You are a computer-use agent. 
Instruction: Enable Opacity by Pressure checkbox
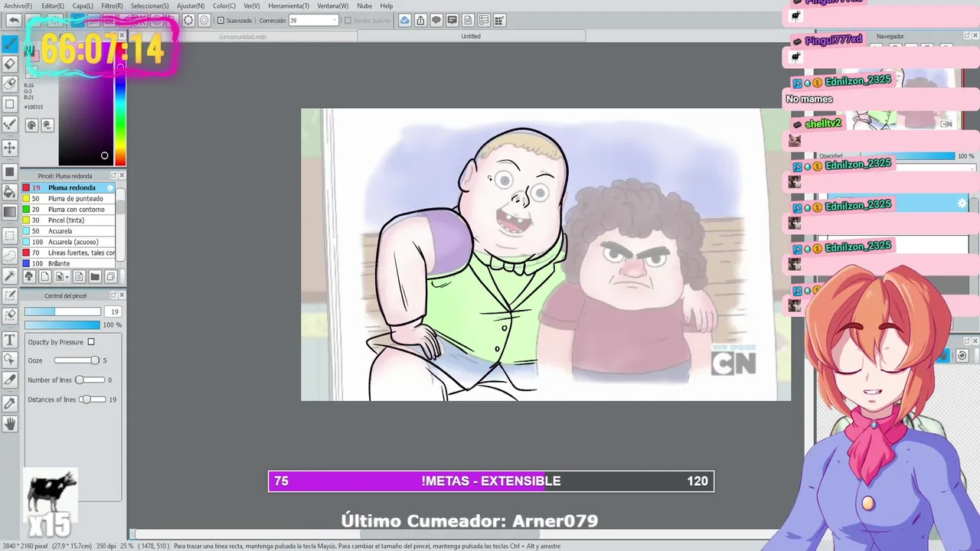pyautogui.click(x=91, y=342)
